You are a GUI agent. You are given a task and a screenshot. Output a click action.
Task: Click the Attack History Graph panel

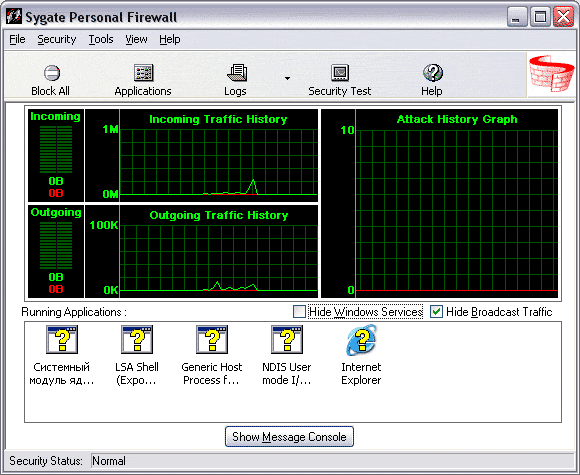(x=439, y=203)
